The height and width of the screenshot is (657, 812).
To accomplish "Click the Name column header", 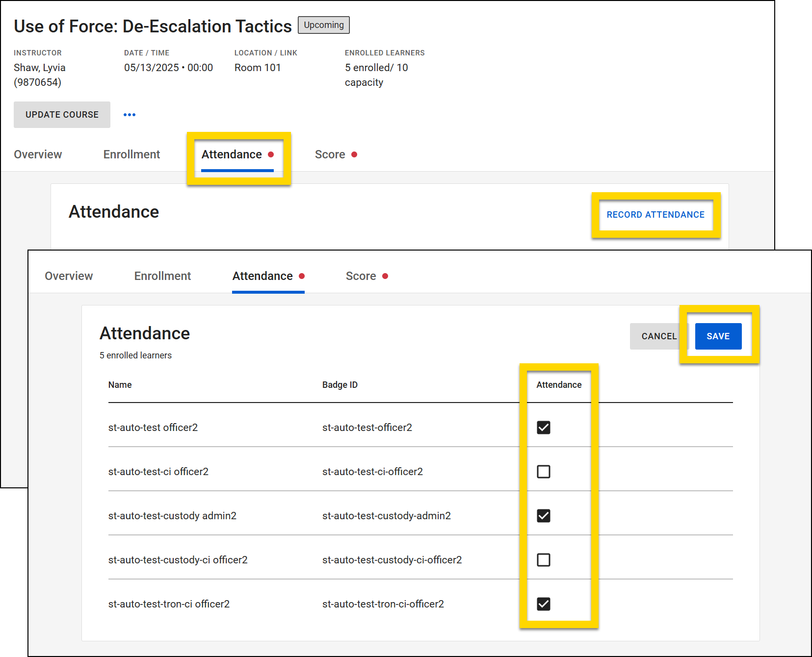I will click(120, 385).
